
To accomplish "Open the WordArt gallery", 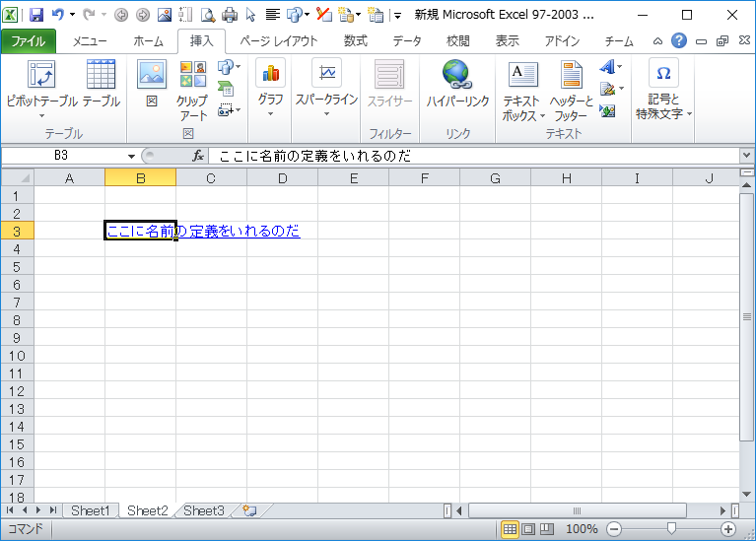I will pyautogui.click(x=610, y=67).
